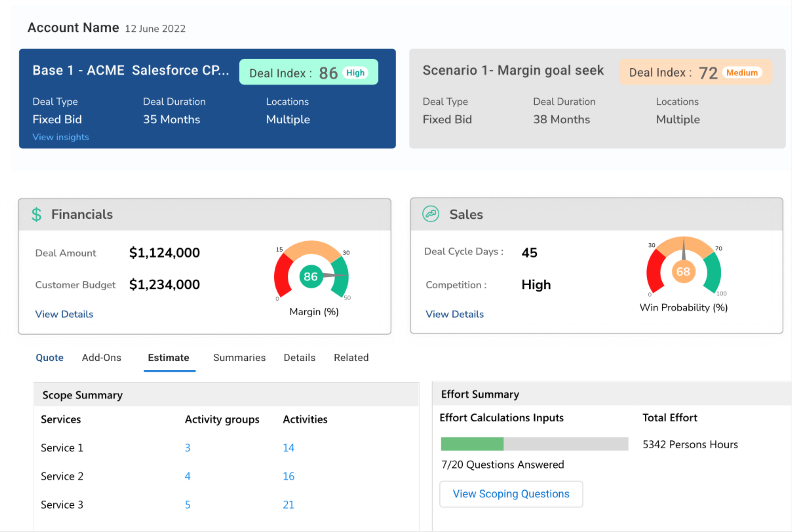Select the Details tab
Image resolution: width=792 pixels, height=532 pixels.
(299, 357)
